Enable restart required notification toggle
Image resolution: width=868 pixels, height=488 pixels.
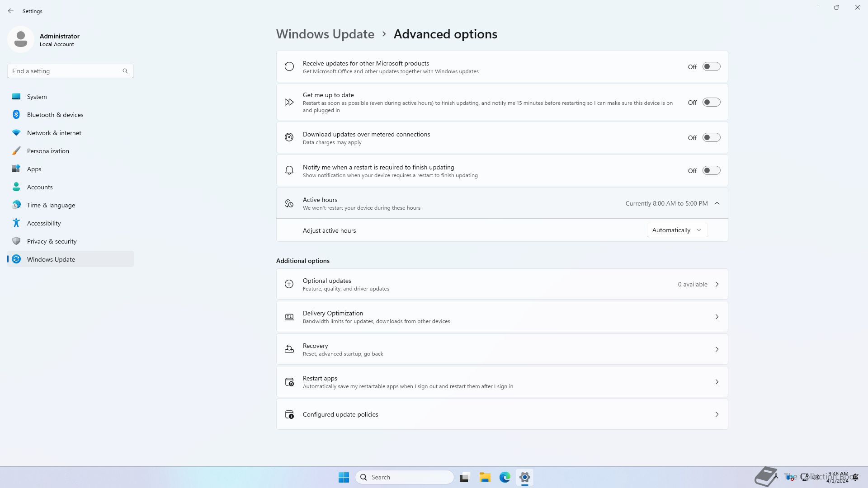point(711,171)
